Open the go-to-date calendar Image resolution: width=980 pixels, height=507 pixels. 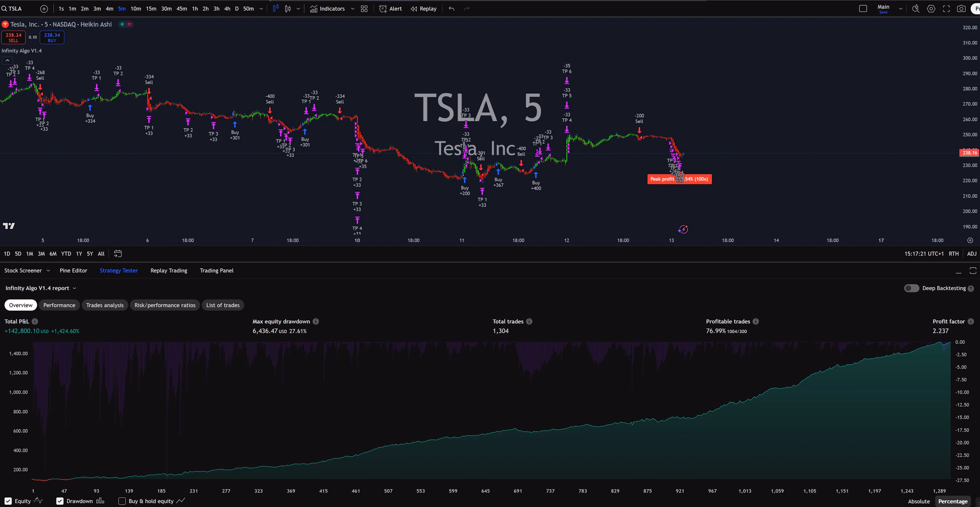(x=118, y=254)
